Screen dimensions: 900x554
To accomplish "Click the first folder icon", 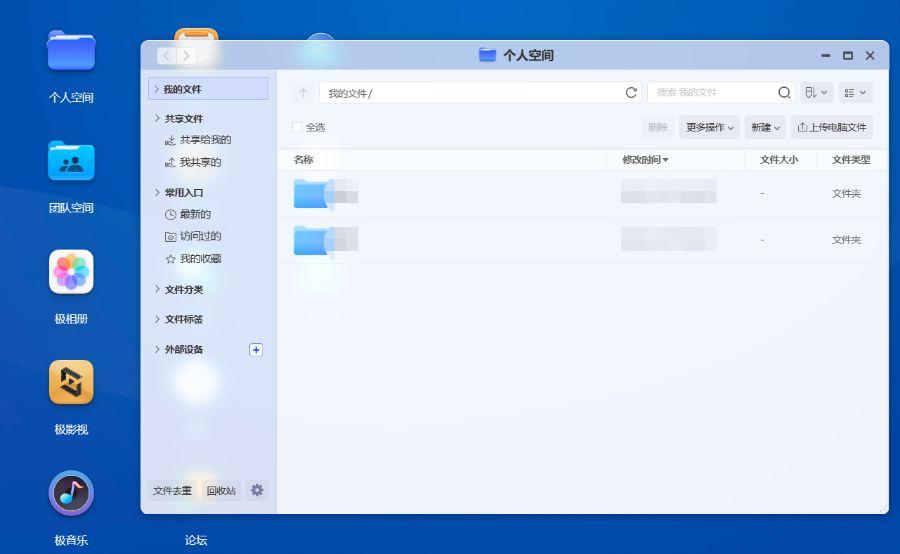I will coord(312,193).
